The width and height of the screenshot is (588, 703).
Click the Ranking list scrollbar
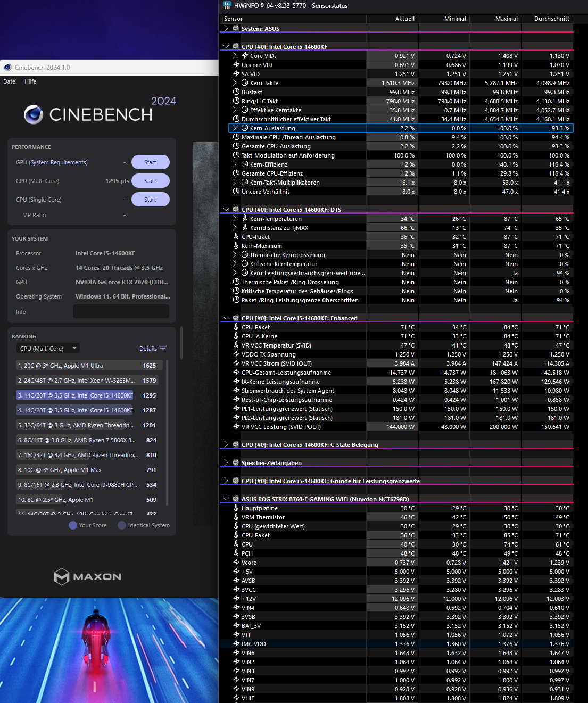[167, 432]
